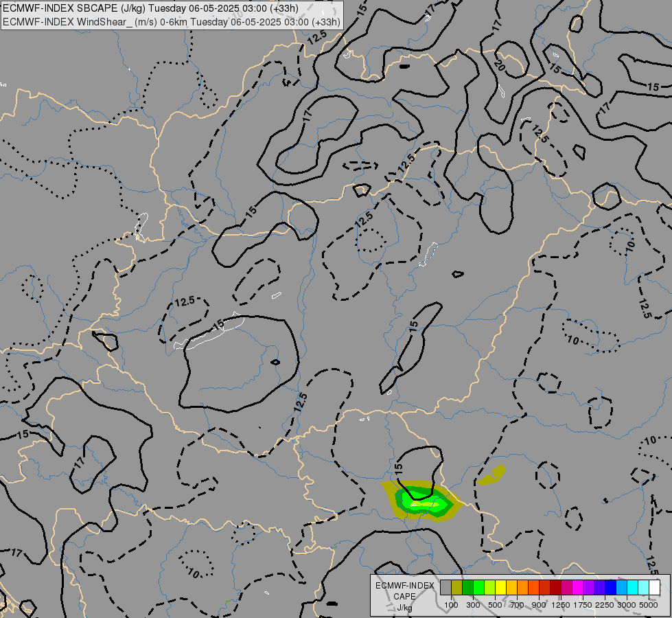This screenshot has height=618, width=672.
Task: Click the 2250 value in the CAPE legend
Action: pyautogui.click(x=605, y=605)
